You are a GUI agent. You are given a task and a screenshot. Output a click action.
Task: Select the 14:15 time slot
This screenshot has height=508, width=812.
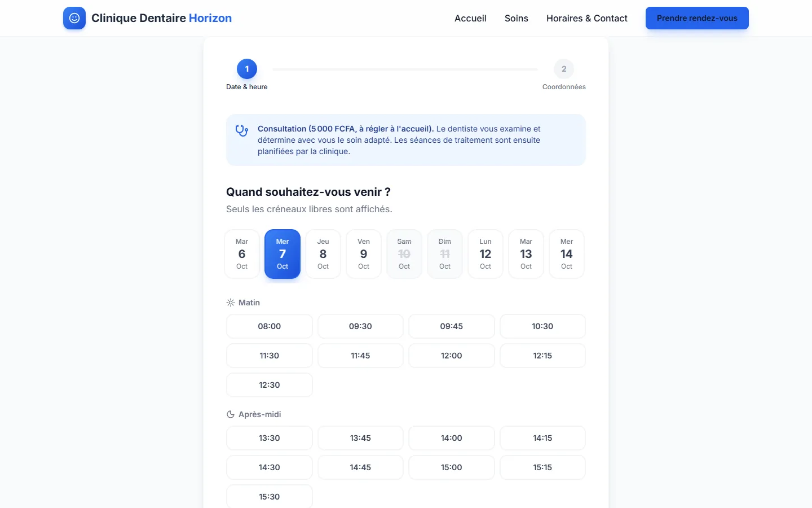coord(542,438)
